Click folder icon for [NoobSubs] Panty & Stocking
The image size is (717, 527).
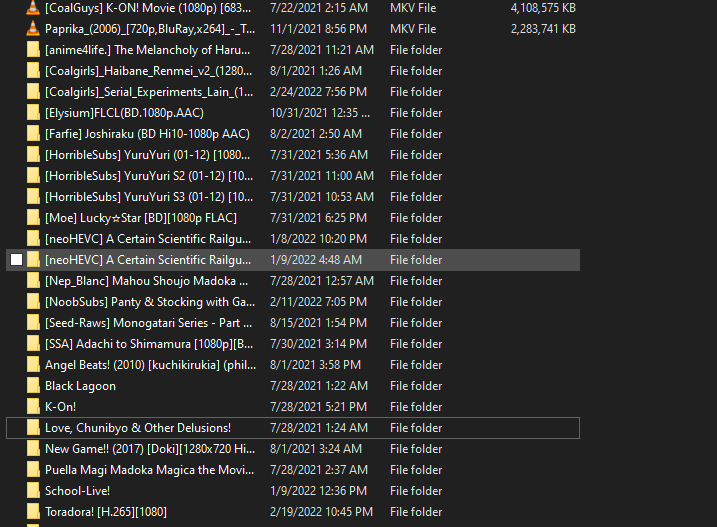point(33,302)
